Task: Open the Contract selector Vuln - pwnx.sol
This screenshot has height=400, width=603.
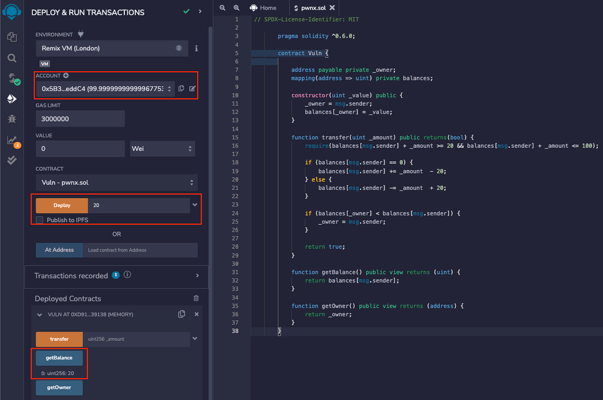Action: 116,183
